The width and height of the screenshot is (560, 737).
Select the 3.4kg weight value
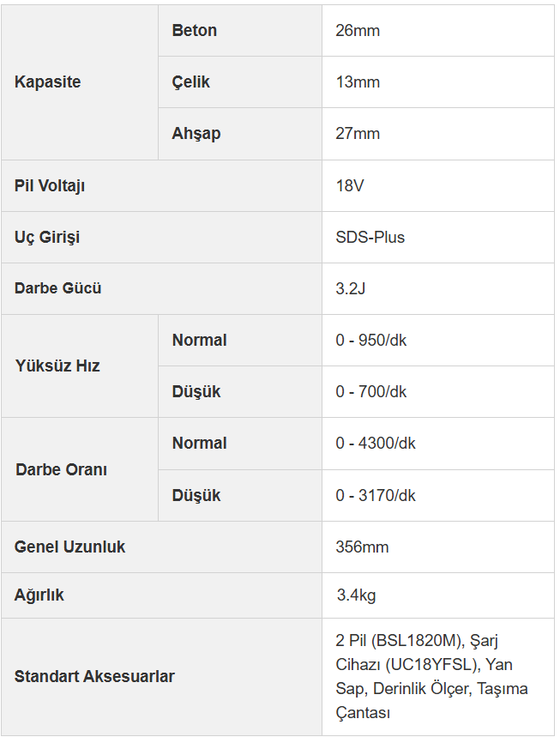point(356,595)
